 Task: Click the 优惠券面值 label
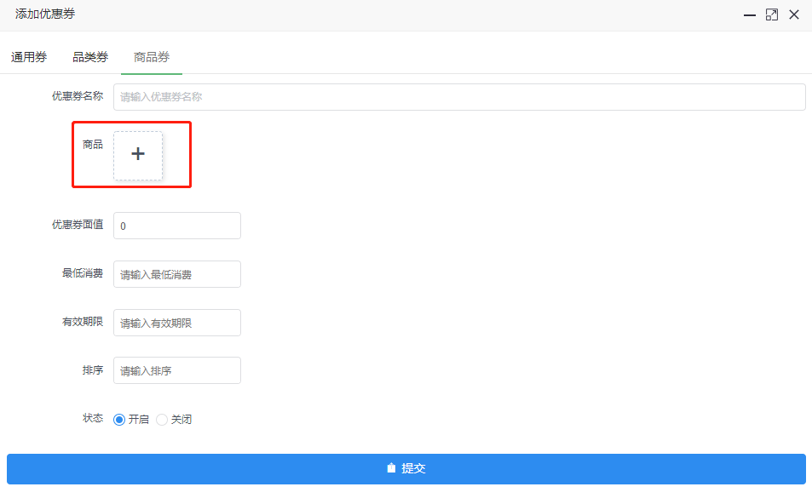[x=78, y=225]
